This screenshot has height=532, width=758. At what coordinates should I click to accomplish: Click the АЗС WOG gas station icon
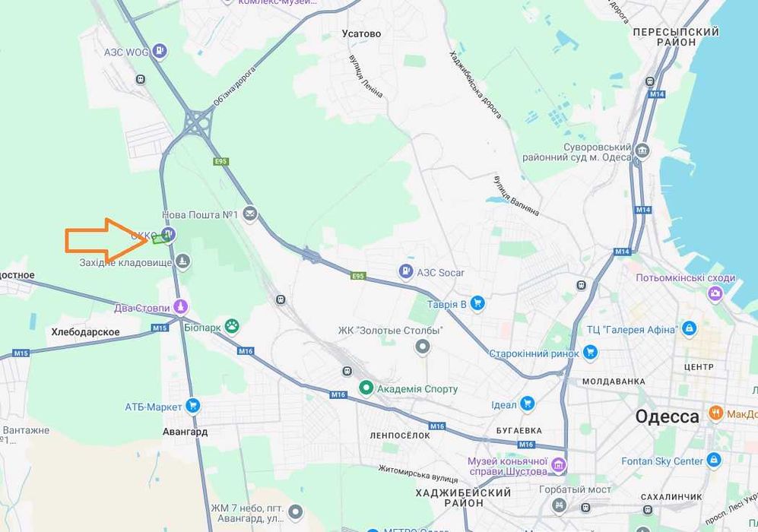click(159, 50)
